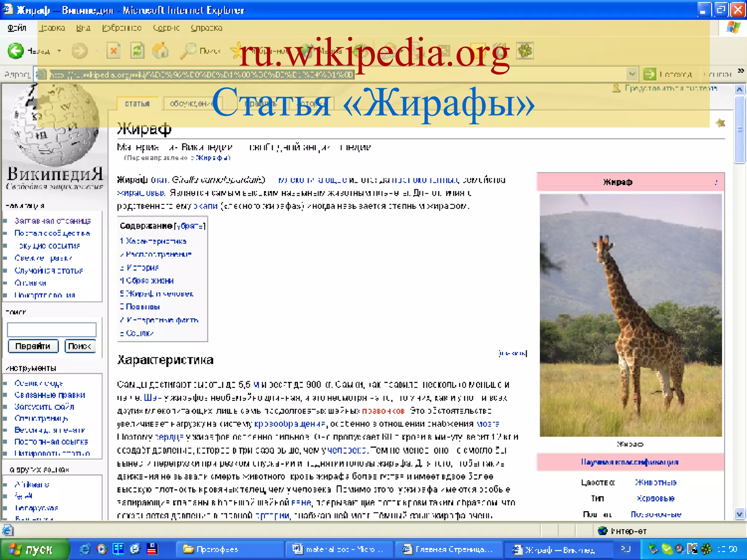
Task: Open the Постоянная ссылка tools link
Action: pyautogui.click(x=51, y=442)
